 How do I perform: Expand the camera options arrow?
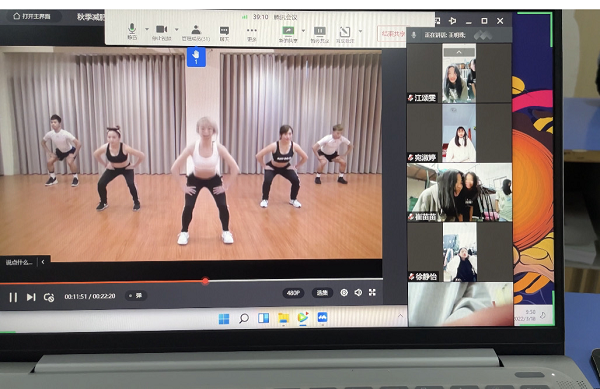pos(176,29)
